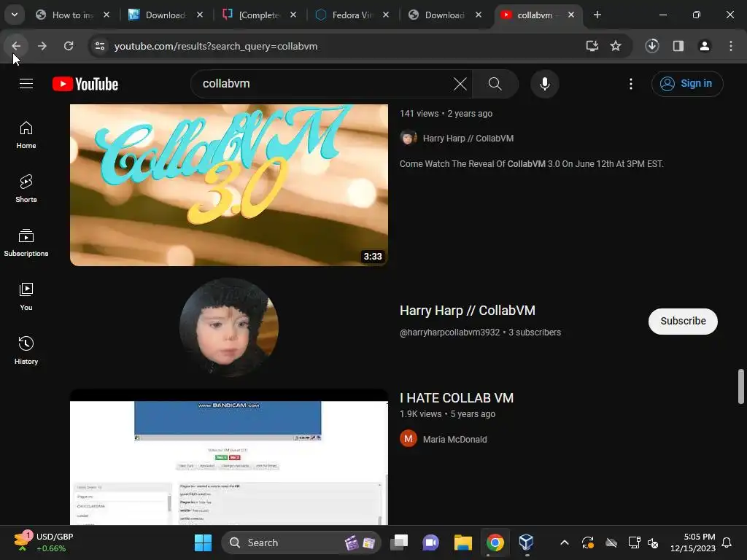
Task: Open the Windows Start menu
Action: (203, 542)
